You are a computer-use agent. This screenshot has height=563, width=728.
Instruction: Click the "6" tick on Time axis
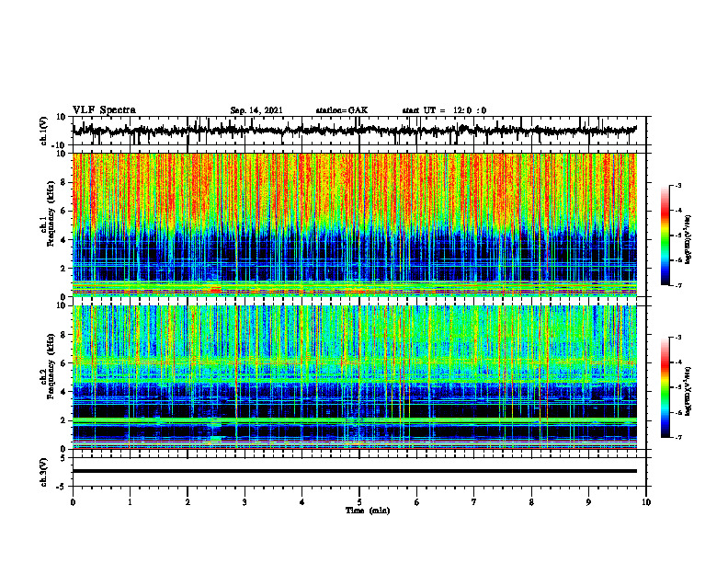417,502
